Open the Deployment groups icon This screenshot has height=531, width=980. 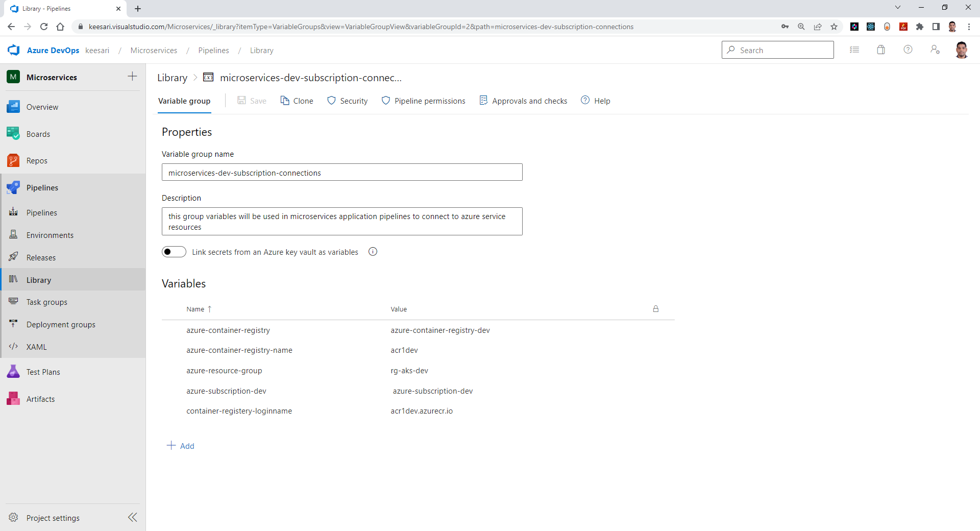pyautogui.click(x=13, y=324)
